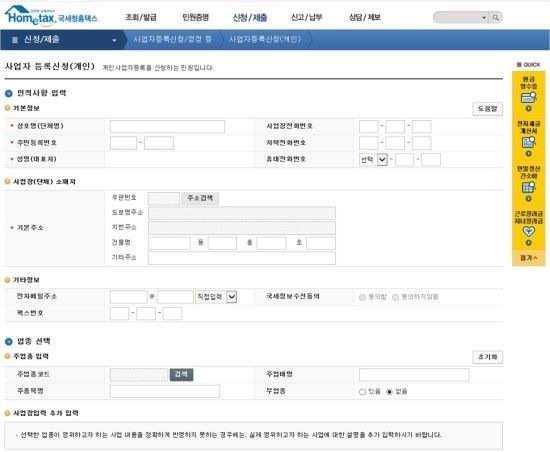Open the 휴대전화번호 선택 dropdown

coord(373,160)
